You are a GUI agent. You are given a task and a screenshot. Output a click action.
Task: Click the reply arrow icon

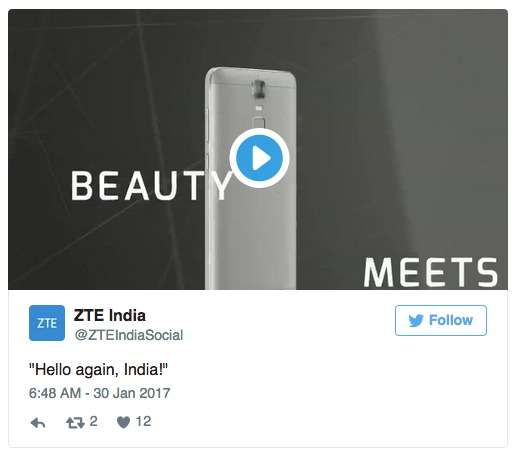38,423
